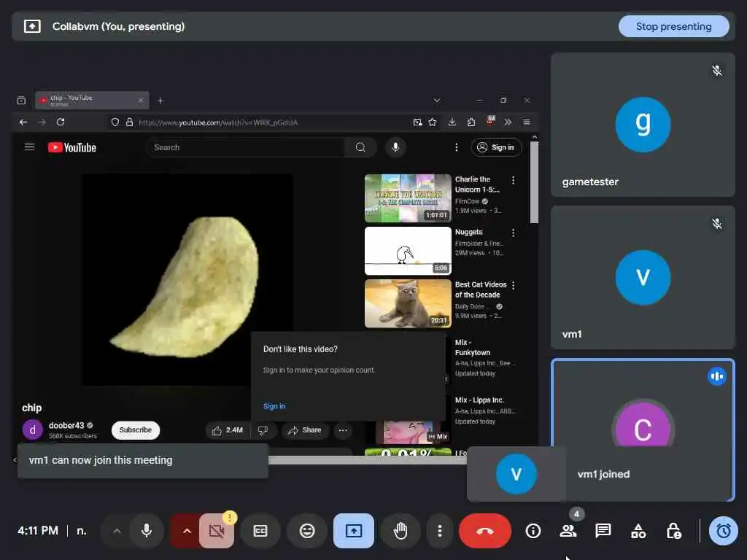Open YouTube settings three-dot menu

457,147
